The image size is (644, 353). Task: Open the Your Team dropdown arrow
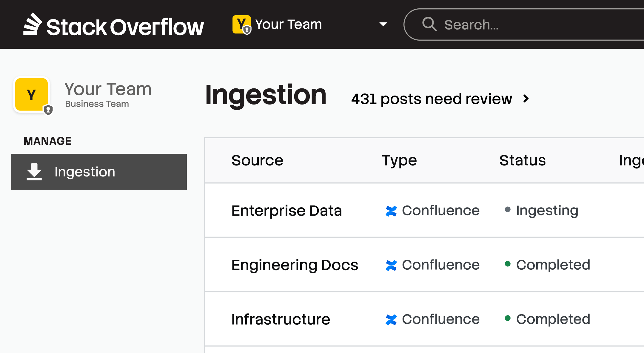coord(383,24)
